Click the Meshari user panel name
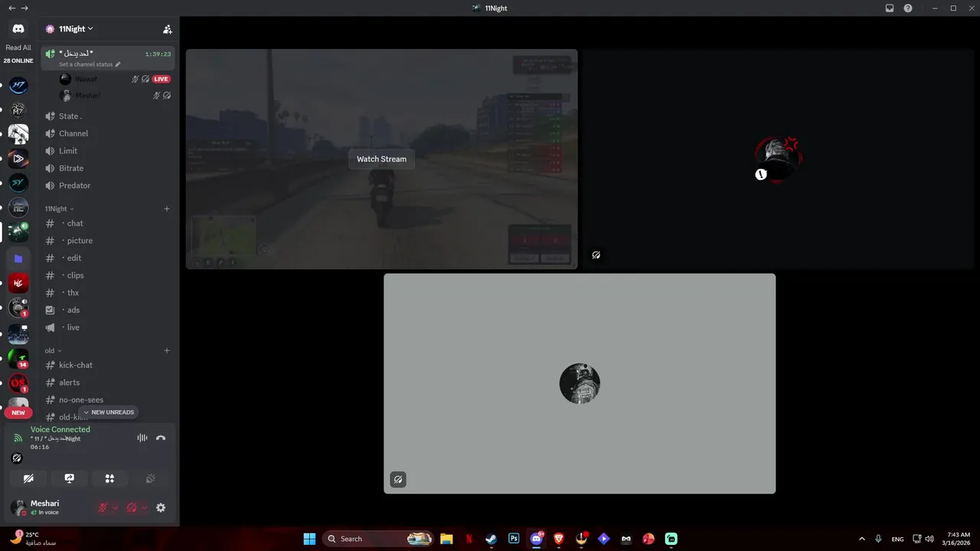 tap(44, 503)
